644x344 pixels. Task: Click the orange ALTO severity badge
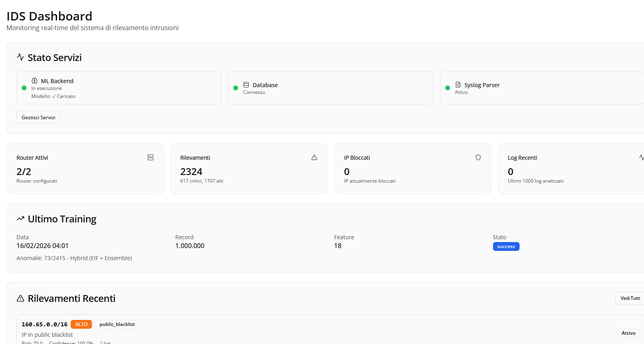coord(81,324)
